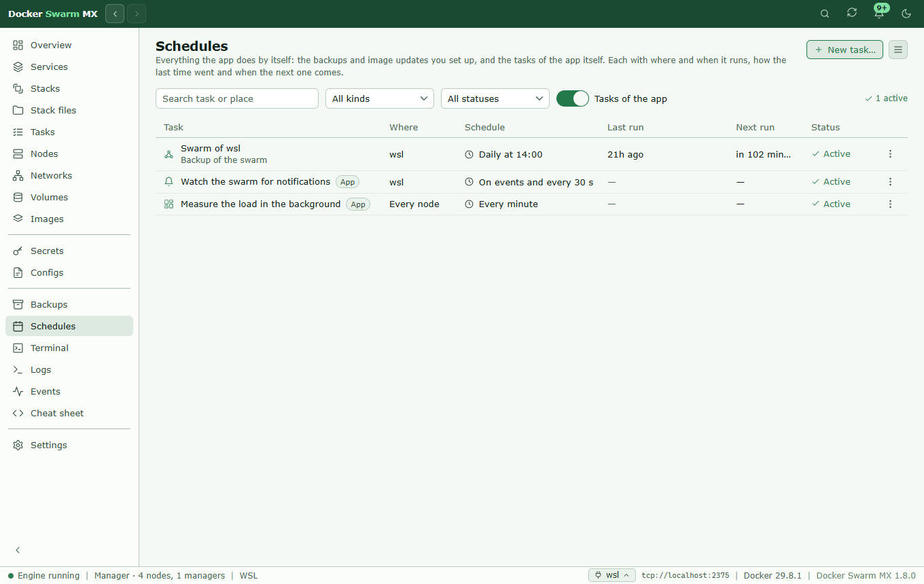Go forward with the header right arrow

137,14
